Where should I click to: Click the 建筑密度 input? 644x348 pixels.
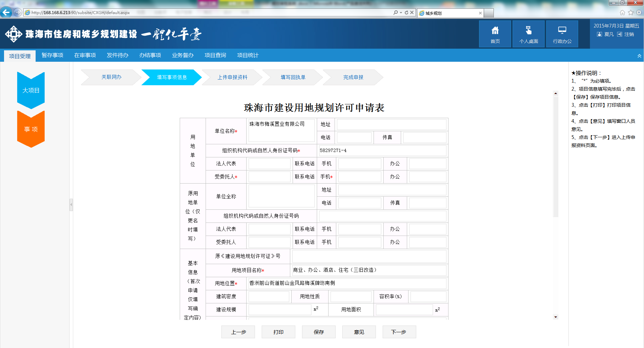pos(269,296)
